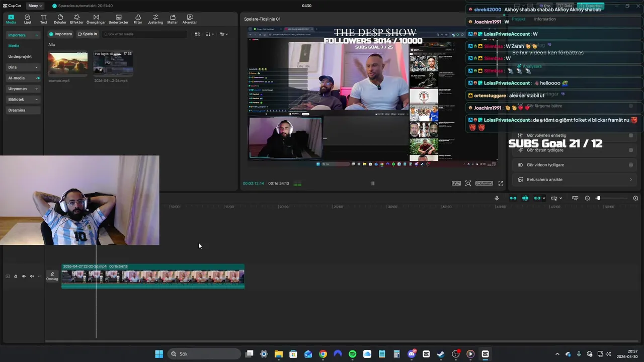
Task: Expand the Retuschera ansikte option
Action: 631,179
